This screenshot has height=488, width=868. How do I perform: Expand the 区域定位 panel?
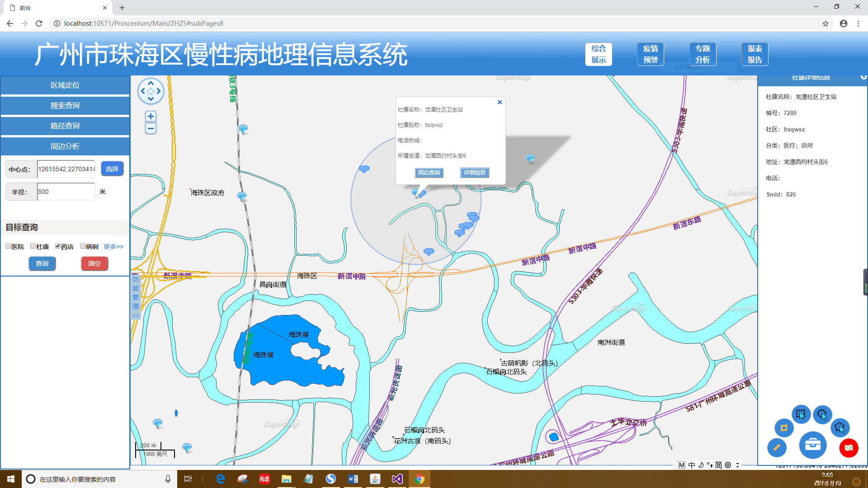point(65,85)
